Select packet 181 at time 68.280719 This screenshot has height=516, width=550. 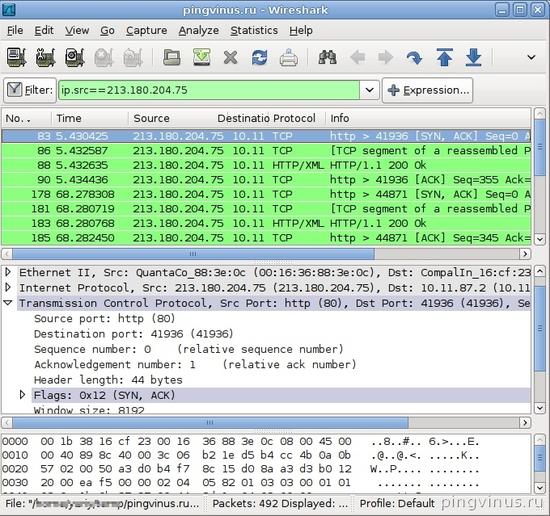(x=266, y=209)
